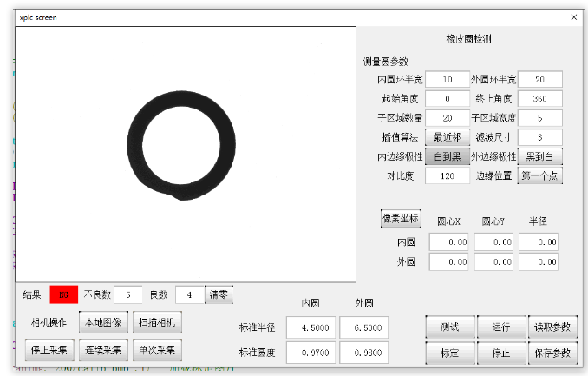Click the 内圆环半宽 input field
This screenshot has height=376, width=588.
pyautogui.click(x=448, y=79)
